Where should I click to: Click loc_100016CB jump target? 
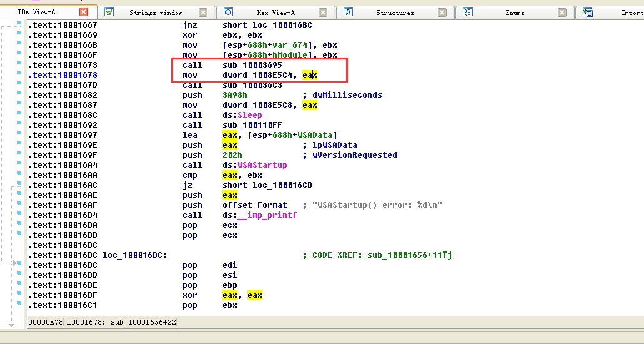tap(282, 185)
